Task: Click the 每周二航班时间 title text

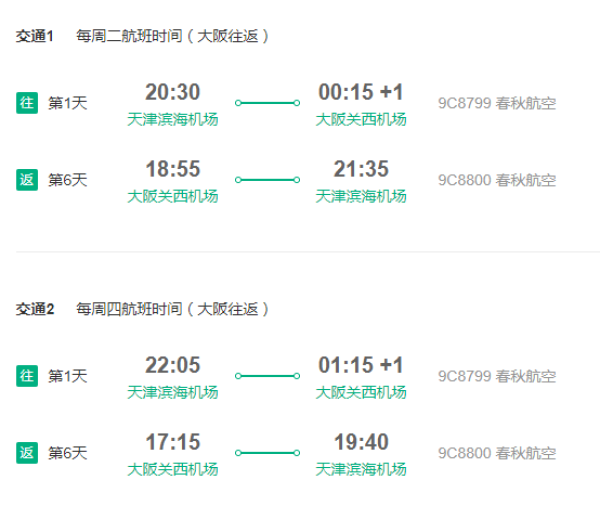Action: point(129,36)
